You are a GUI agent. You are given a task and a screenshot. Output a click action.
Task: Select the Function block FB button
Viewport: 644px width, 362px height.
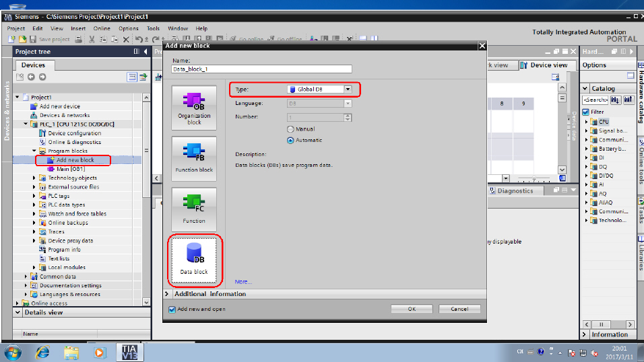point(194,159)
